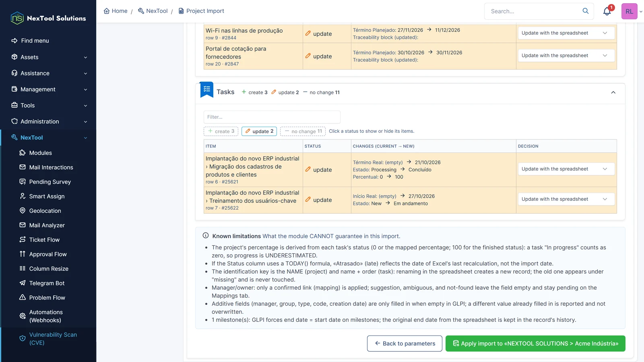644x362 pixels.
Task: Click the Project Import breadcrumb link
Action: coord(201,11)
